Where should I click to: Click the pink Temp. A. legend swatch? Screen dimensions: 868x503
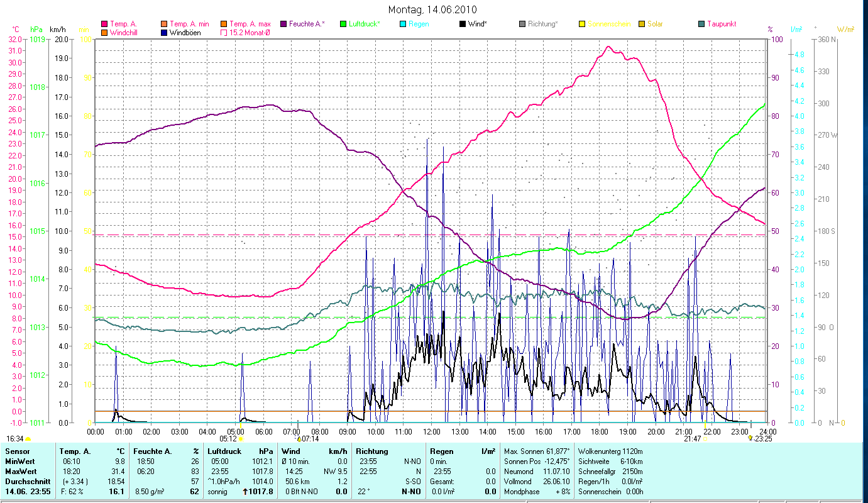pyautogui.click(x=104, y=24)
